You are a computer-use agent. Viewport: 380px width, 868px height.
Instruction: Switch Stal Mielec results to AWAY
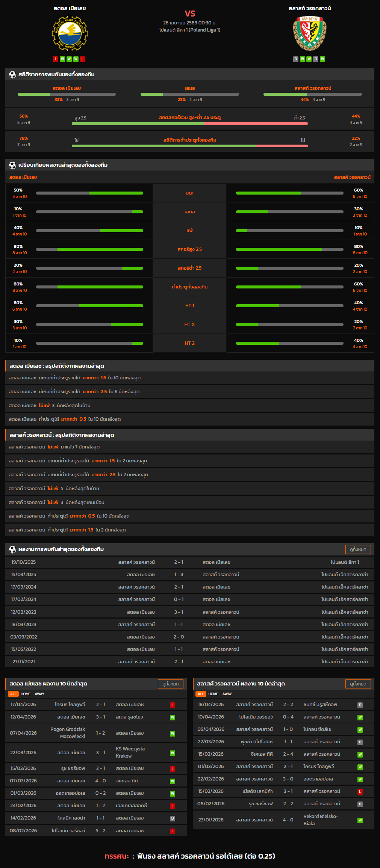click(x=39, y=694)
